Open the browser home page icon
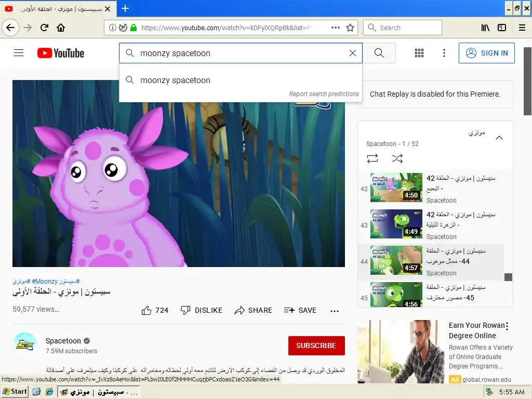The height and width of the screenshot is (399, 532). (x=61, y=28)
